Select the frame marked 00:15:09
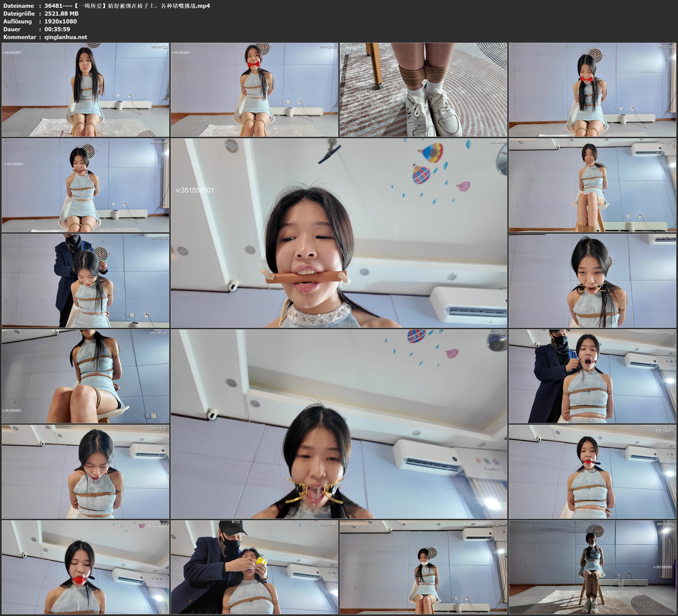Viewport: 678px width, 616px height. click(85, 281)
